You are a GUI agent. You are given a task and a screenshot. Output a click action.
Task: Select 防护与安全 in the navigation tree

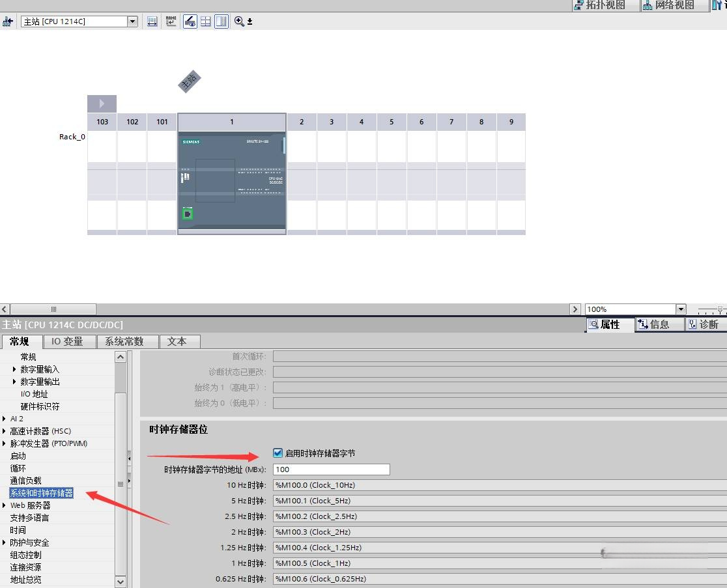[x=30, y=542]
